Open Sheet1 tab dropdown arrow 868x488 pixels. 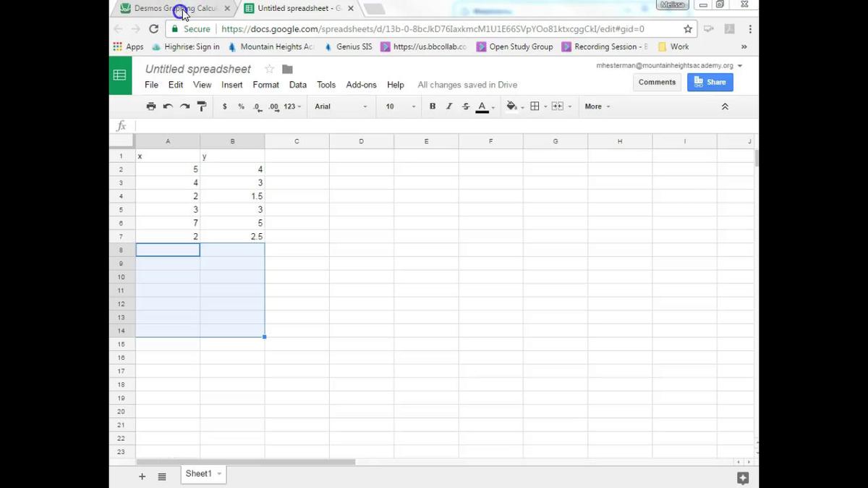[x=219, y=474]
